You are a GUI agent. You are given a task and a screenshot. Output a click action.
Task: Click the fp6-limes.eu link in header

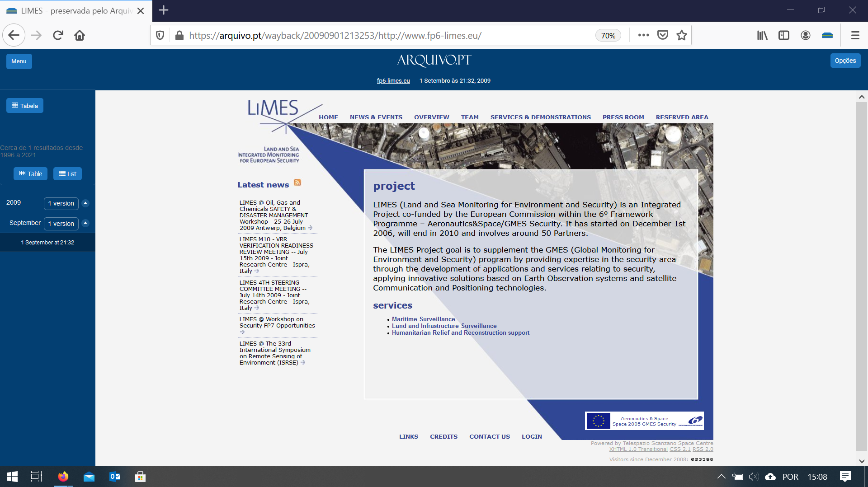pyautogui.click(x=393, y=80)
